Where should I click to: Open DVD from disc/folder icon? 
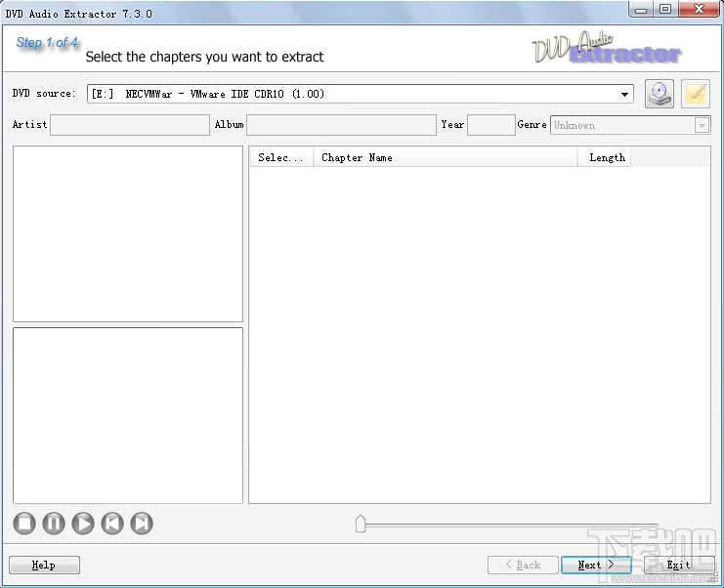660,94
